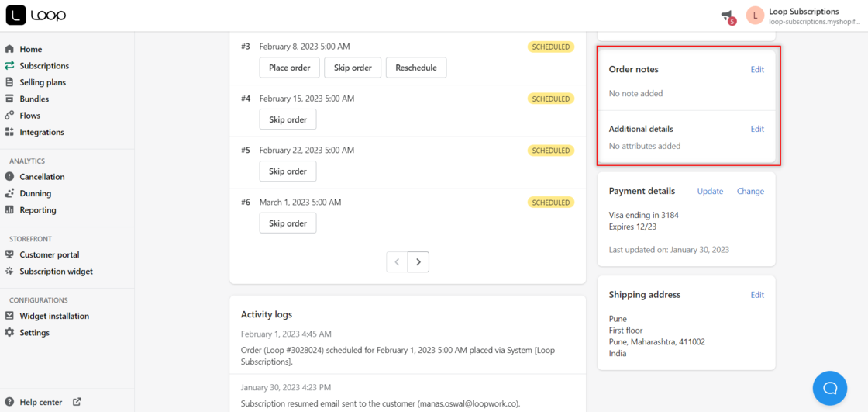Reschedule the February 8 order

[415, 68]
